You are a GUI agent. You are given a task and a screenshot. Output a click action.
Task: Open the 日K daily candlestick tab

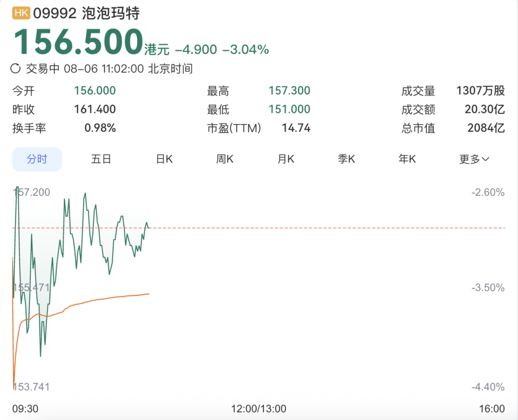click(x=164, y=159)
